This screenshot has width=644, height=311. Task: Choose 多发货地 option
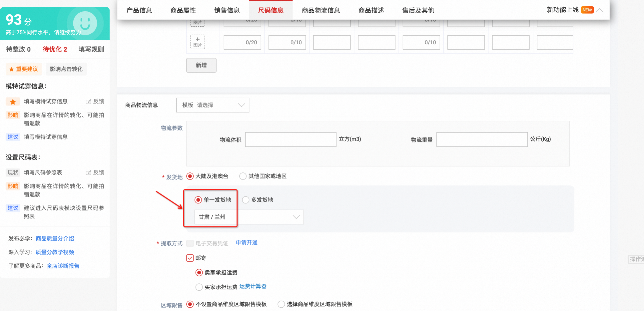click(x=246, y=200)
